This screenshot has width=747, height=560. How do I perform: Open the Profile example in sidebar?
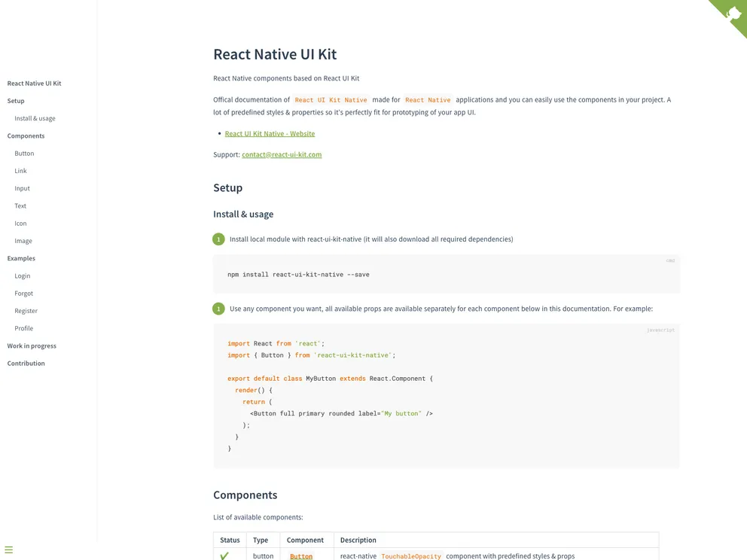click(23, 328)
